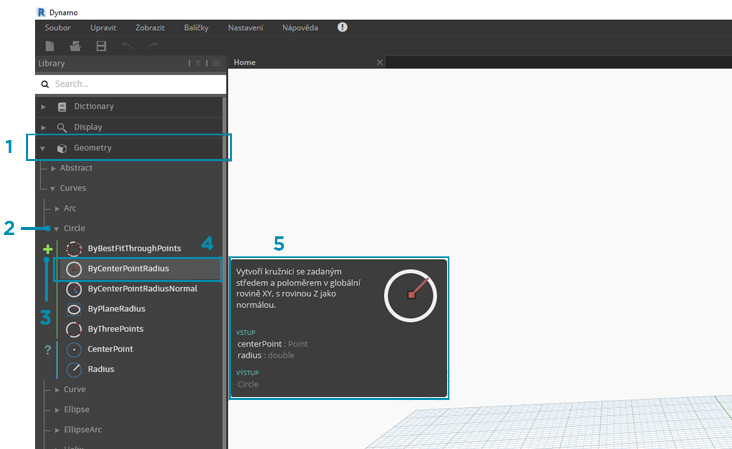Click the Geometry cube icon

62,148
